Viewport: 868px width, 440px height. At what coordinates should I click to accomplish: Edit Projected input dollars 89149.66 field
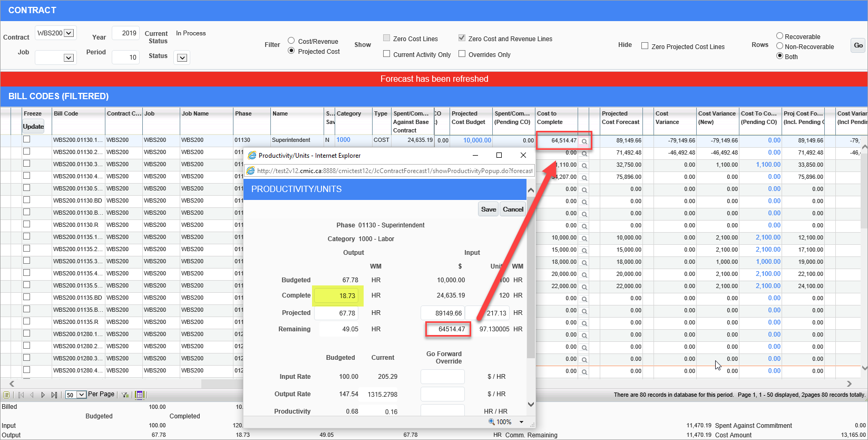(442, 313)
